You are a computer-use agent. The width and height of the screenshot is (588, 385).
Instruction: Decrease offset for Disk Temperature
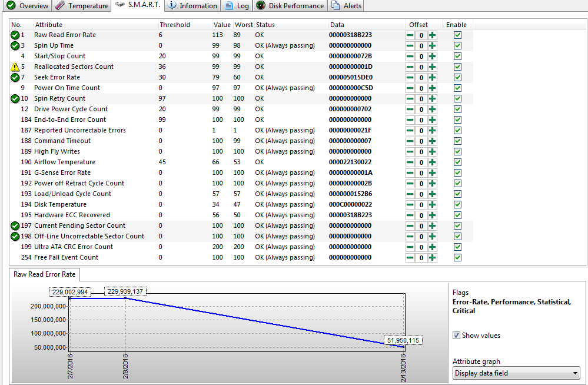pyautogui.click(x=410, y=205)
